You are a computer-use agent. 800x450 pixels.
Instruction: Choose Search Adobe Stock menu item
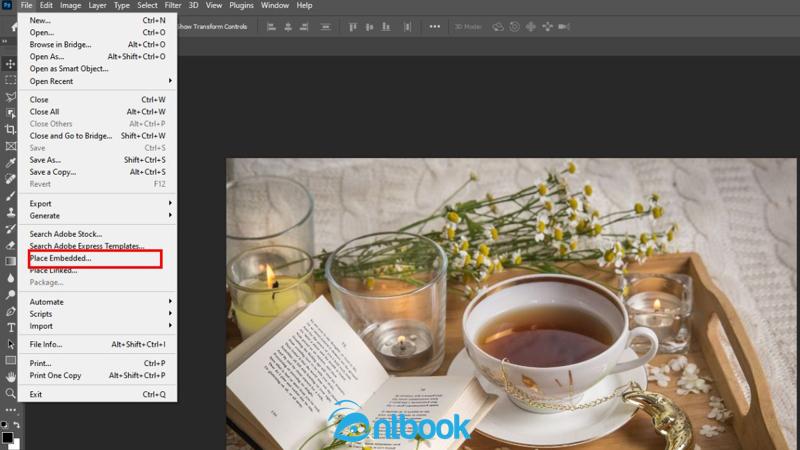tap(97, 234)
